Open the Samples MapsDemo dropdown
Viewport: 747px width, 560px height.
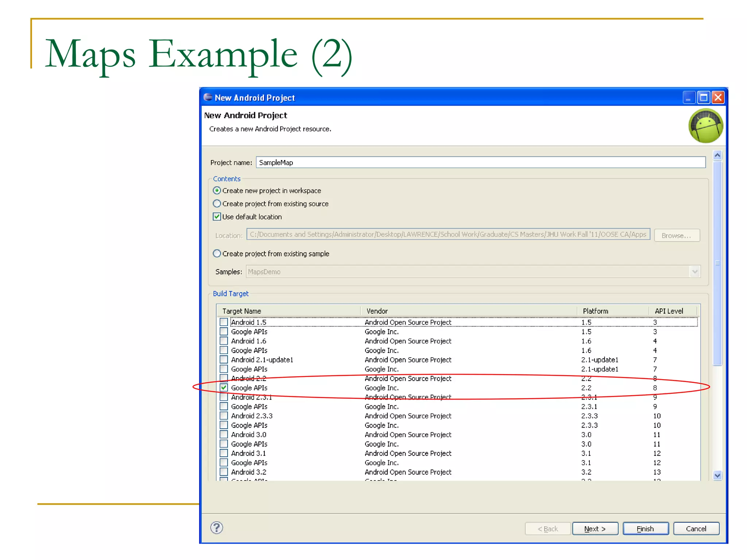coord(694,272)
